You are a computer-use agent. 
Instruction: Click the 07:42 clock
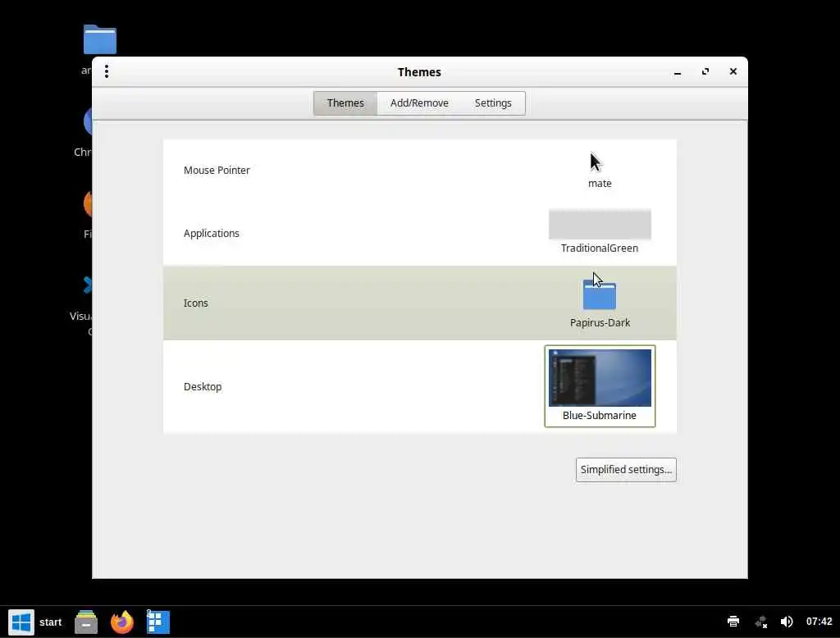click(x=819, y=622)
